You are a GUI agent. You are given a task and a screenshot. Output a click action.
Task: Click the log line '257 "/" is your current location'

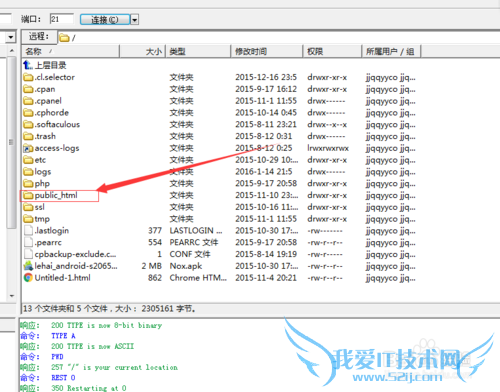click(114, 367)
